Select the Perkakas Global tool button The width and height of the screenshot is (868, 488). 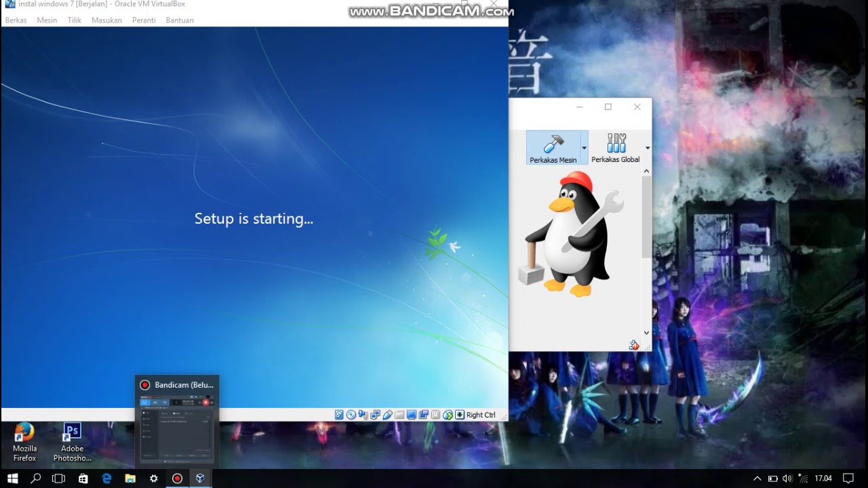pos(616,148)
